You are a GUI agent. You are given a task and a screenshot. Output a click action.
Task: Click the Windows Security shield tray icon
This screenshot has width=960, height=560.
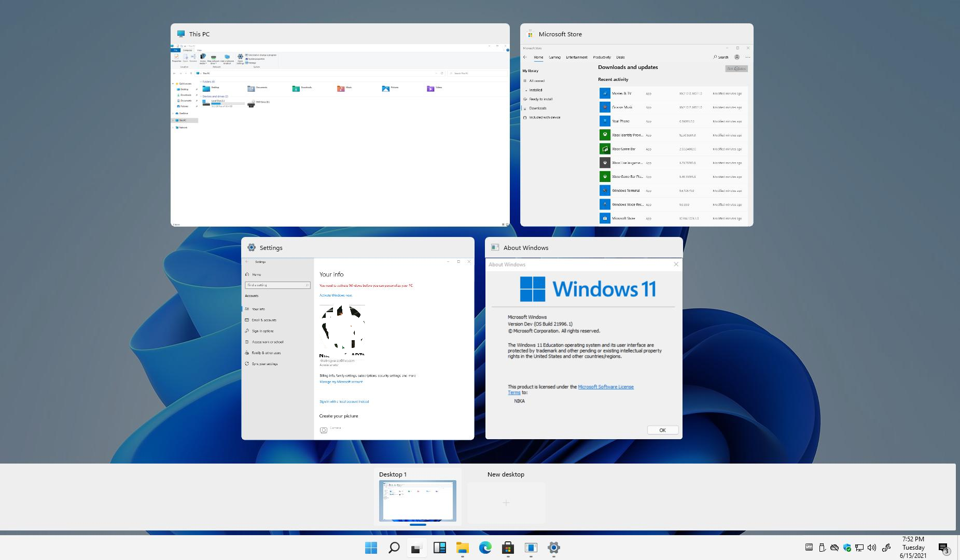point(847,548)
